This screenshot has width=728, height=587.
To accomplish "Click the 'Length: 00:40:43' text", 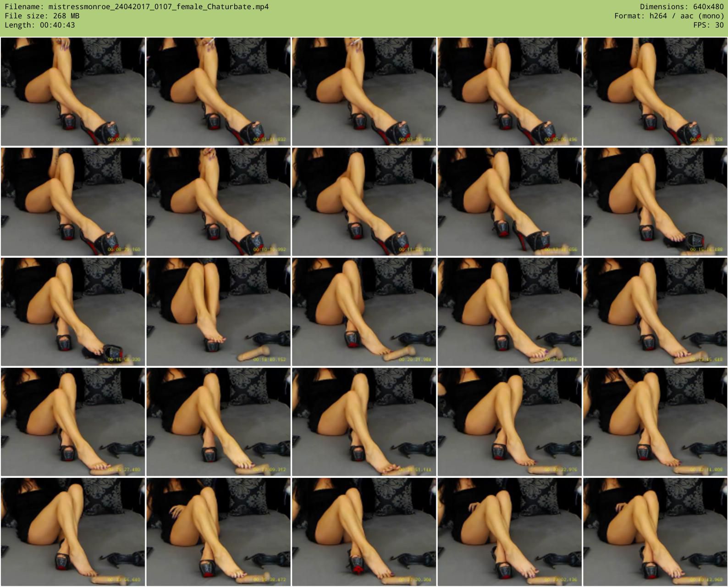I will point(40,25).
